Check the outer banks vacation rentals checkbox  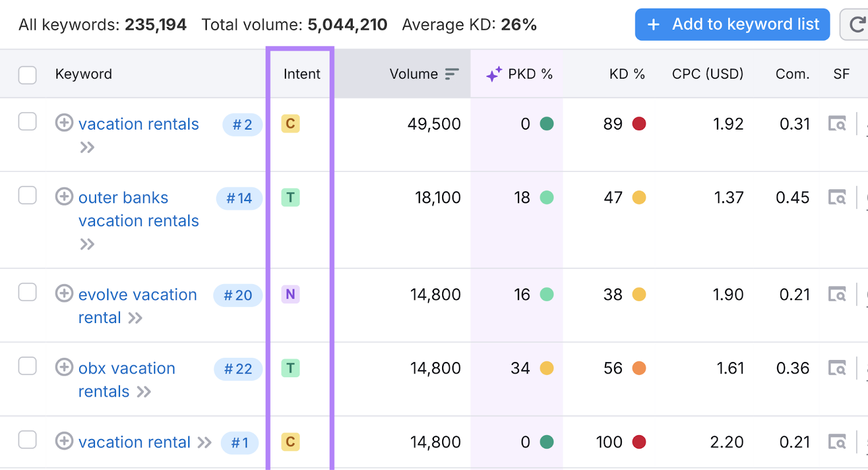click(x=28, y=195)
